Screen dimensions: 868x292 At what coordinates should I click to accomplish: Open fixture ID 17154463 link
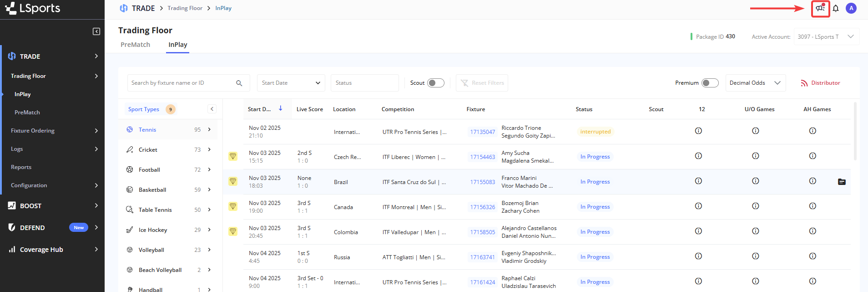(482, 157)
